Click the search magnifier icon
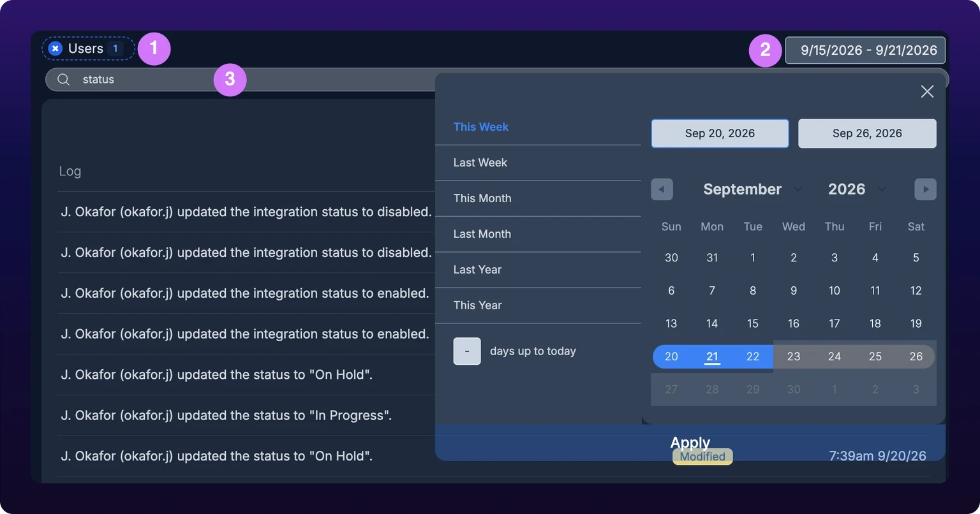The image size is (980, 514). pyautogui.click(x=64, y=80)
